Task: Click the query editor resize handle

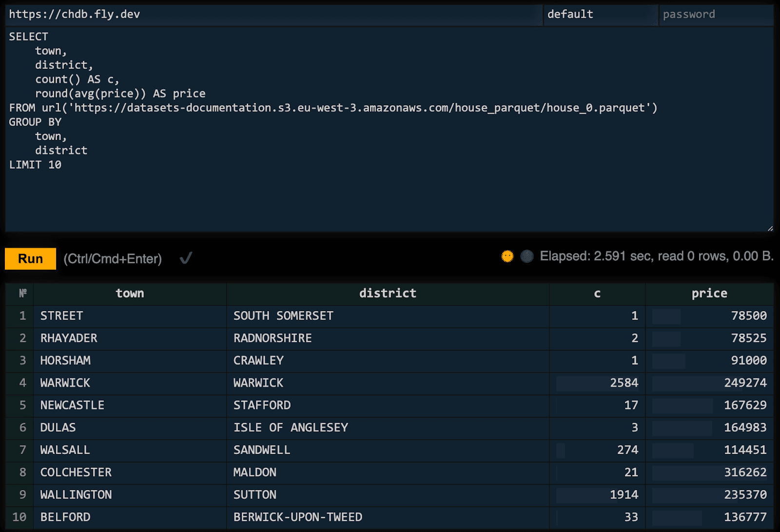Action: point(770,228)
